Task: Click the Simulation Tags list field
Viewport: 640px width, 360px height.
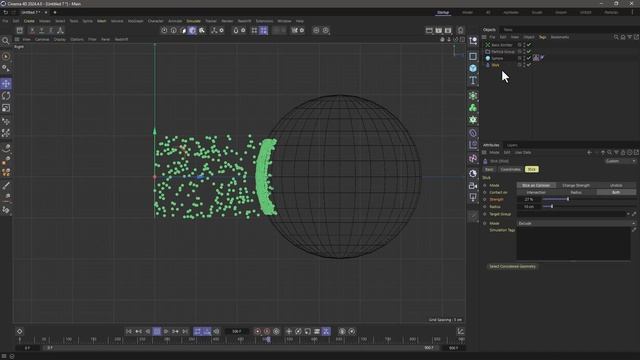Action: click(x=573, y=244)
